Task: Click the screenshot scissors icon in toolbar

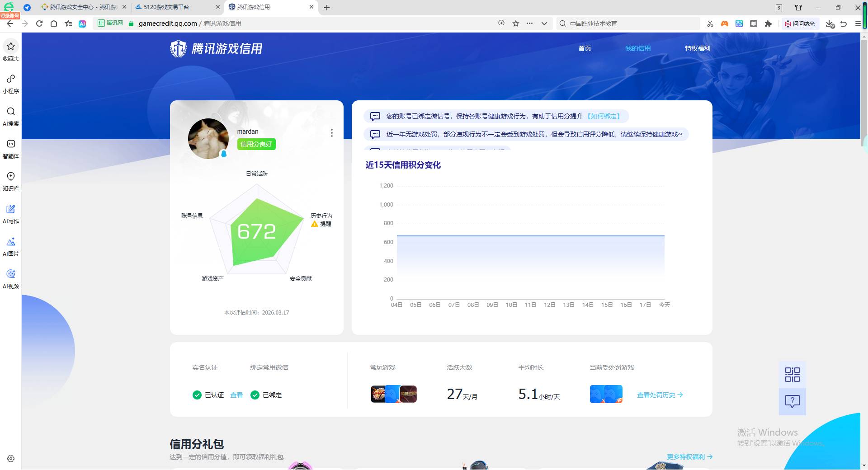Action: pyautogui.click(x=710, y=23)
